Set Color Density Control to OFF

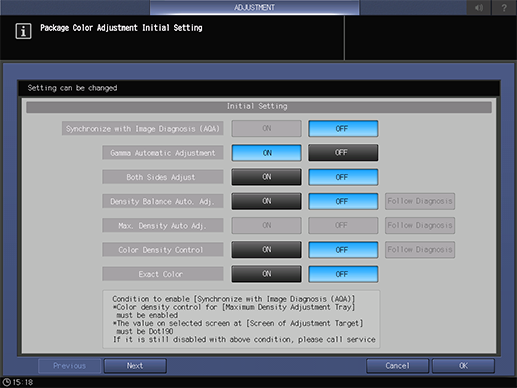pos(343,250)
